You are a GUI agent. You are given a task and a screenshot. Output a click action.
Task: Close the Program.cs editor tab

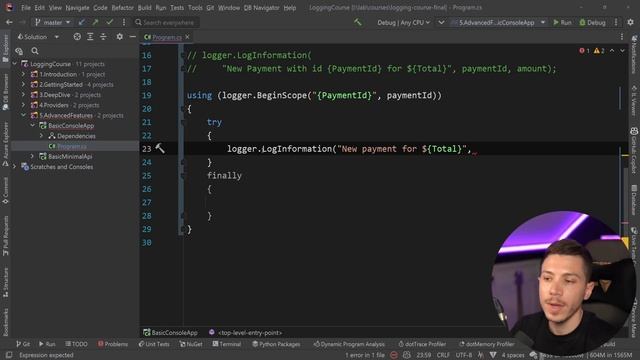[187, 37]
